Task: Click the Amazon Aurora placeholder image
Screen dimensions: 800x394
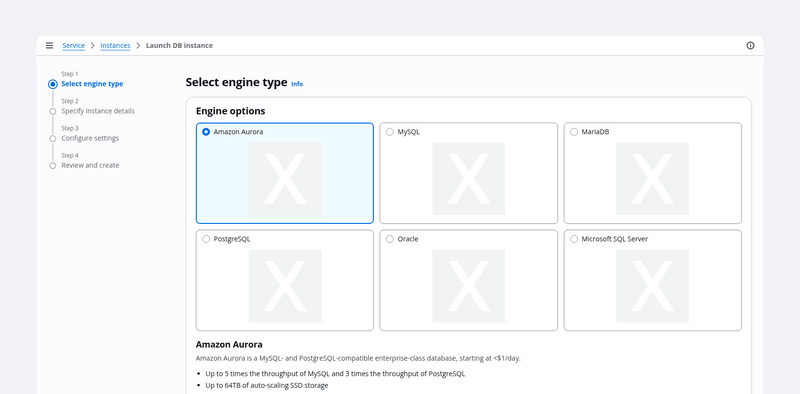Action: 285,179
